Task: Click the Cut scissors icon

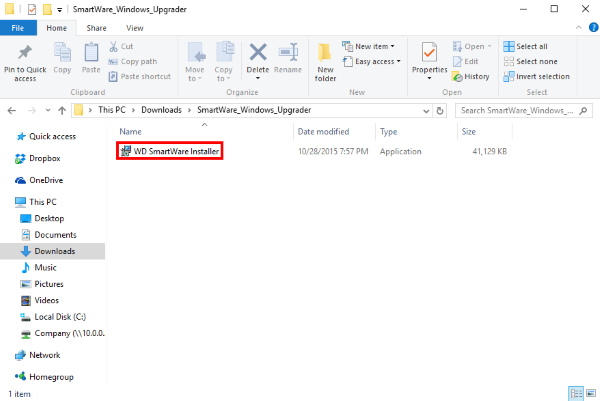Action: [x=113, y=46]
